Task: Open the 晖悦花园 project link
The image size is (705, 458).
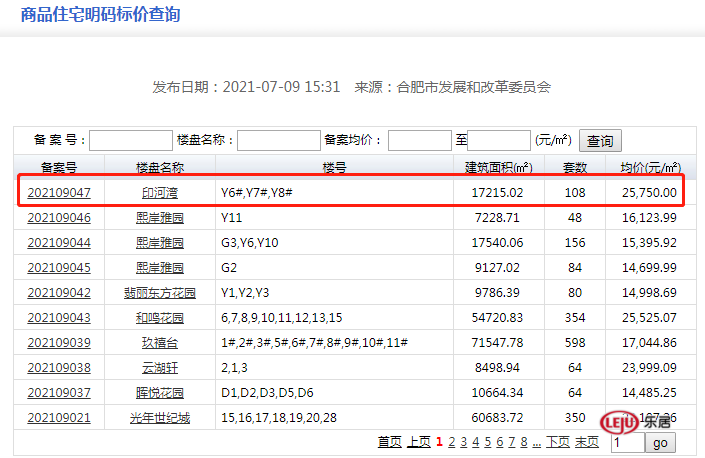Action: pyautogui.click(x=160, y=393)
